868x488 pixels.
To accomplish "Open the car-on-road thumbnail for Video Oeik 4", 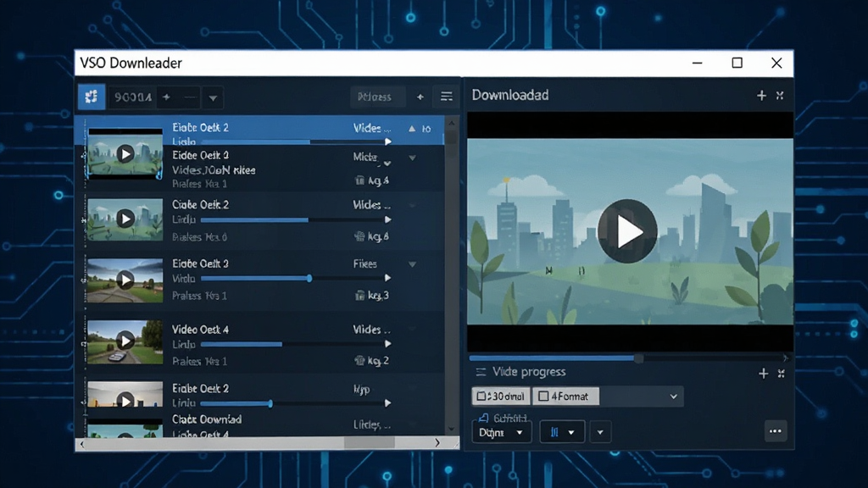I will (x=125, y=341).
